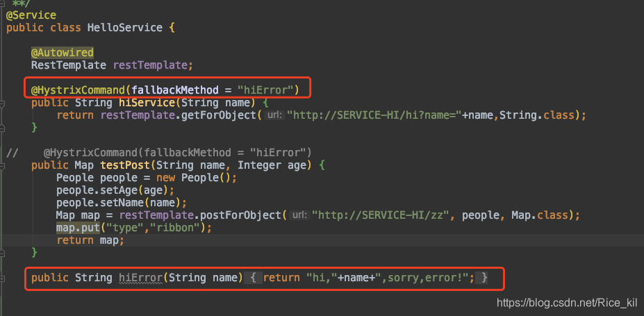Image resolution: width=644 pixels, height=316 pixels.
Task: Click the testPost method name
Action: [x=125, y=165]
